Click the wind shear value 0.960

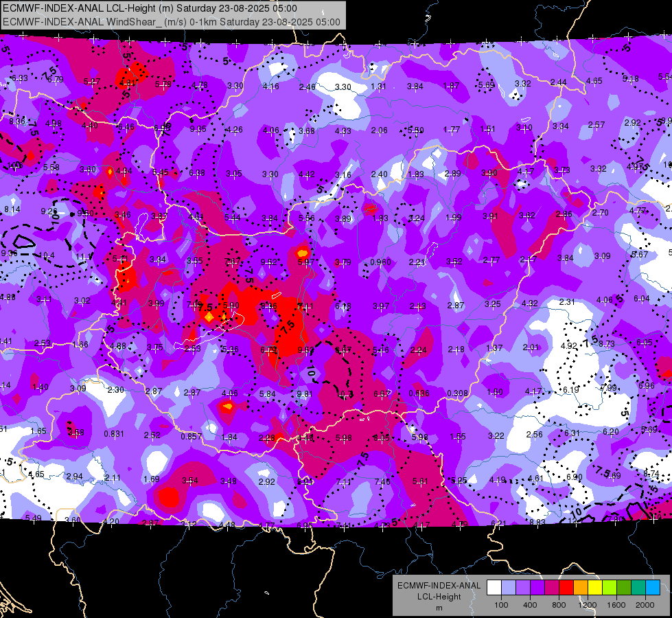(x=380, y=262)
